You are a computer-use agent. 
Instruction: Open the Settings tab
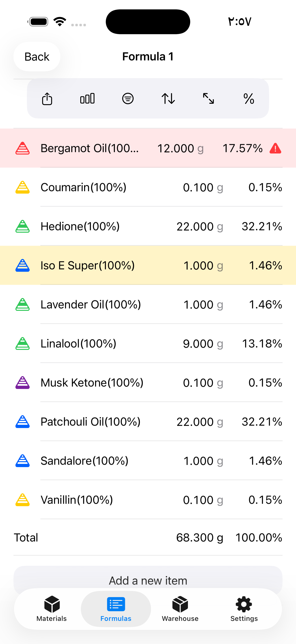click(x=244, y=609)
